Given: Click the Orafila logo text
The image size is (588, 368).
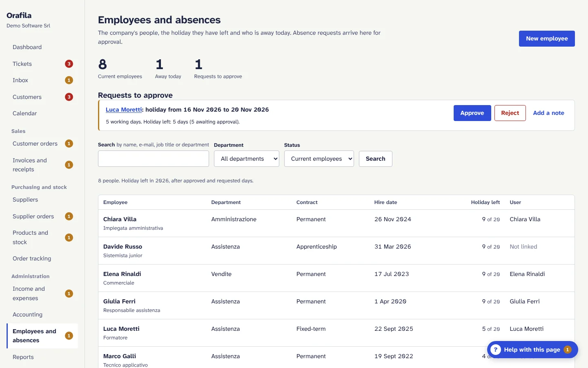Looking at the screenshot, I should pyautogui.click(x=19, y=15).
